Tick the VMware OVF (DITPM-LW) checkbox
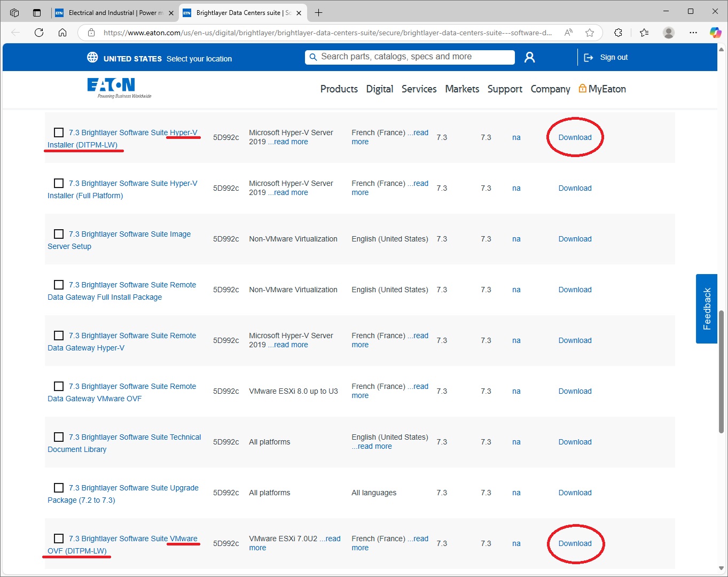Screen dimensions: 728x577 click(x=59, y=539)
